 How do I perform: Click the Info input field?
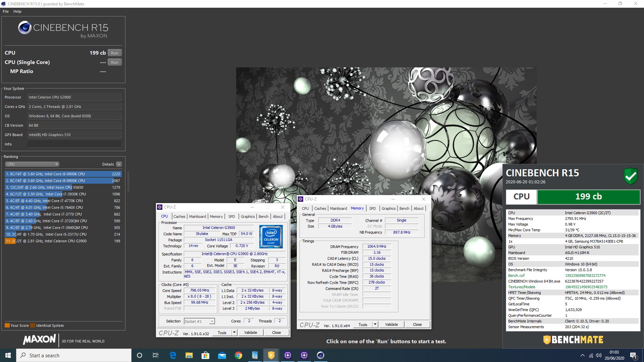click(74, 144)
